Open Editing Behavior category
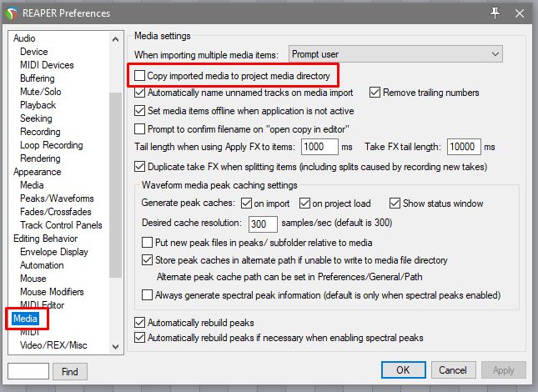Screen dimensions: 538x392 pos(45,239)
